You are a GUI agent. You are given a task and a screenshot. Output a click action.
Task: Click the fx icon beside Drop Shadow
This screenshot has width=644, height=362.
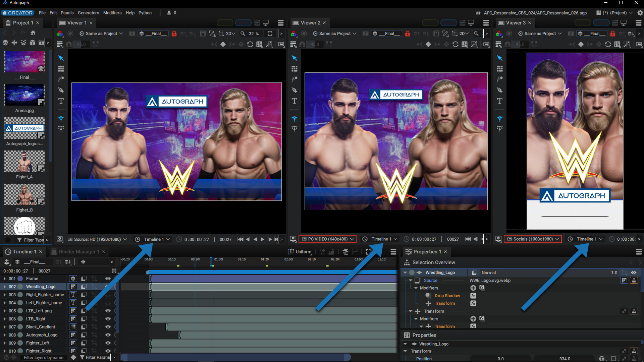click(473, 296)
